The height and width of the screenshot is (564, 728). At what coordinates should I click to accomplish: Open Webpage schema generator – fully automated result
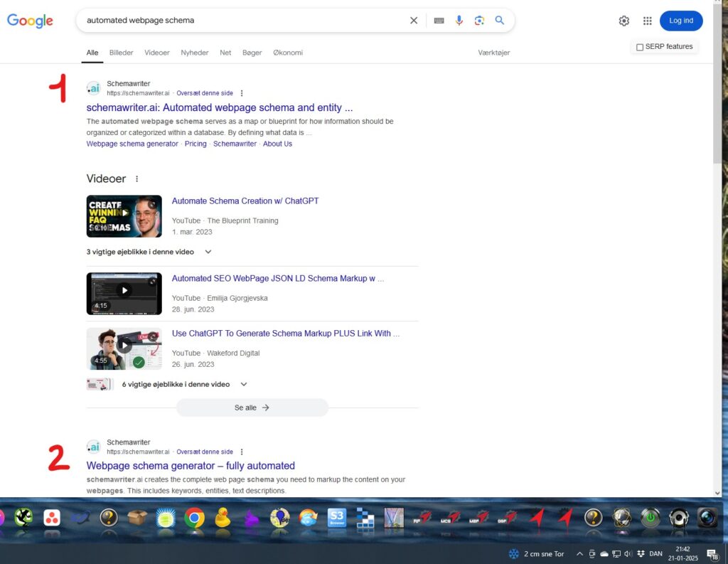click(x=191, y=466)
